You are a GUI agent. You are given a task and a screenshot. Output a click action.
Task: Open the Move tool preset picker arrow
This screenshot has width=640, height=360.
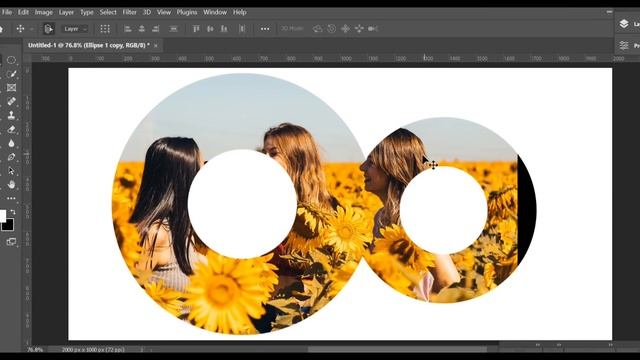(32, 29)
